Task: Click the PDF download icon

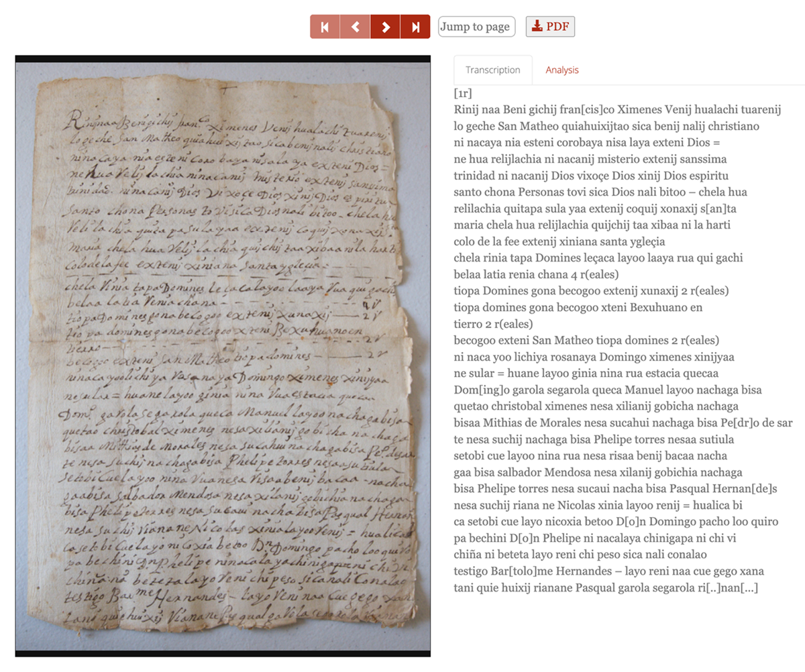Action: pos(537,27)
